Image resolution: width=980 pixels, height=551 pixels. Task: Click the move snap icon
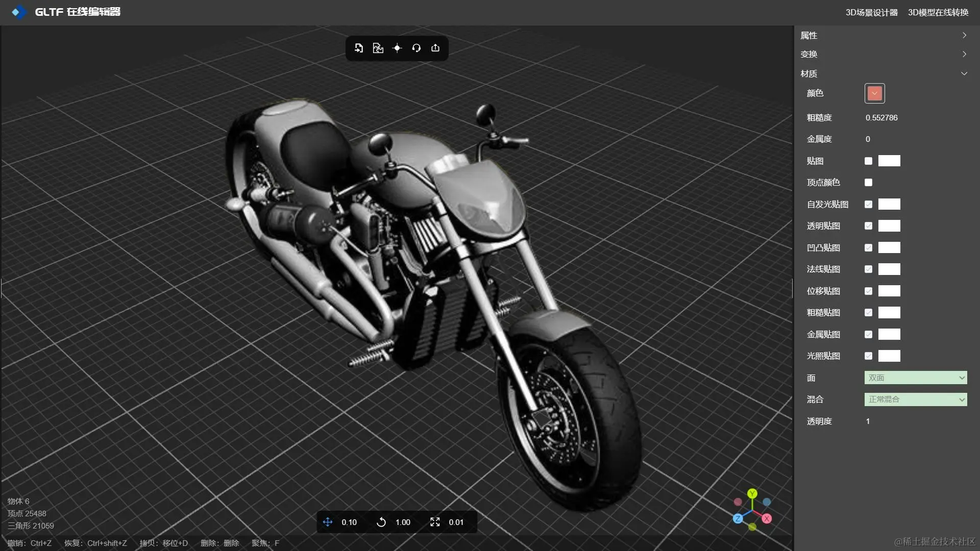click(328, 522)
